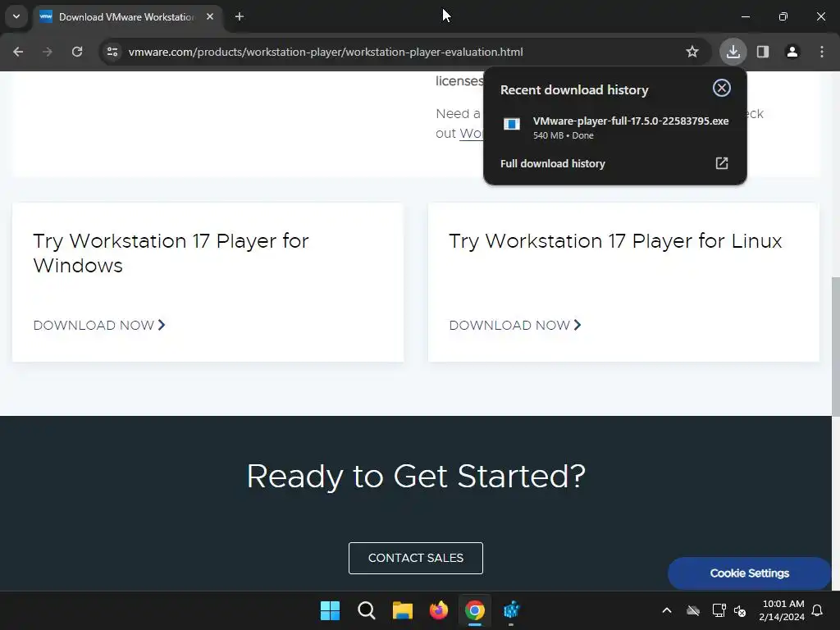This screenshot has width=840, height=630.
Task: Open the notifications bell
Action: [x=818, y=610]
